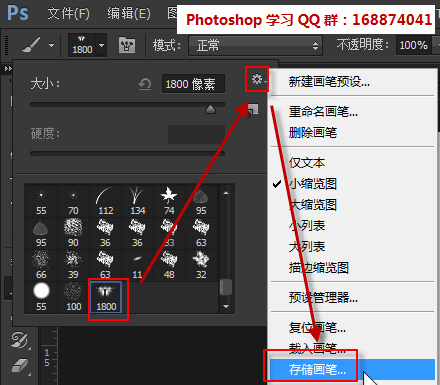Select the 48 splatter brush

coord(169,265)
